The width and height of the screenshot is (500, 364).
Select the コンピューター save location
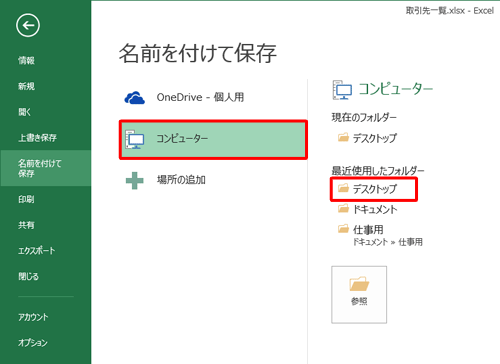213,140
